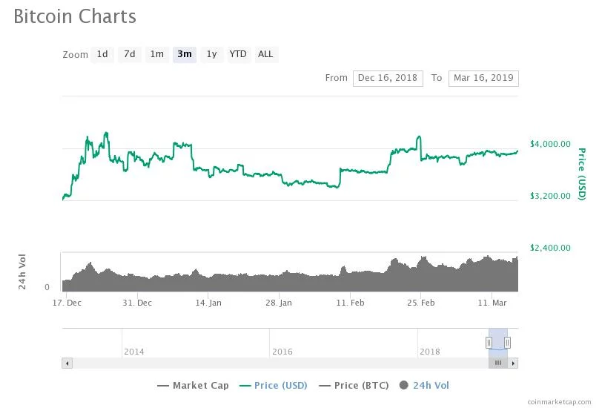Select the 1m zoom range
Viewport: 608px width, 415px height.
coord(157,54)
